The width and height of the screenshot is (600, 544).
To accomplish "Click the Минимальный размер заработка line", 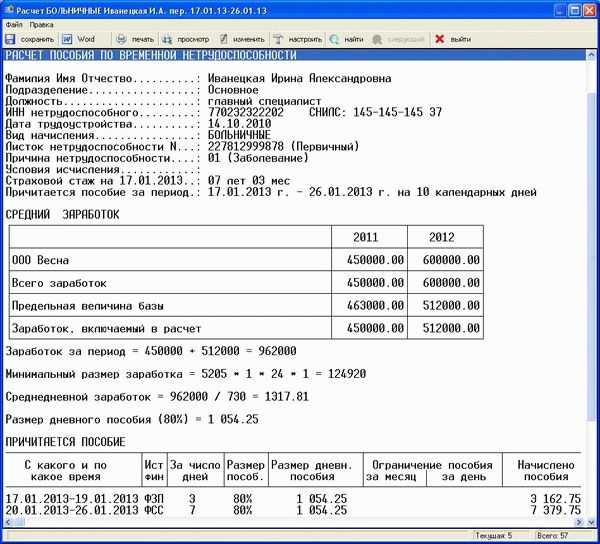I will pyautogui.click(x=186, y=374).
